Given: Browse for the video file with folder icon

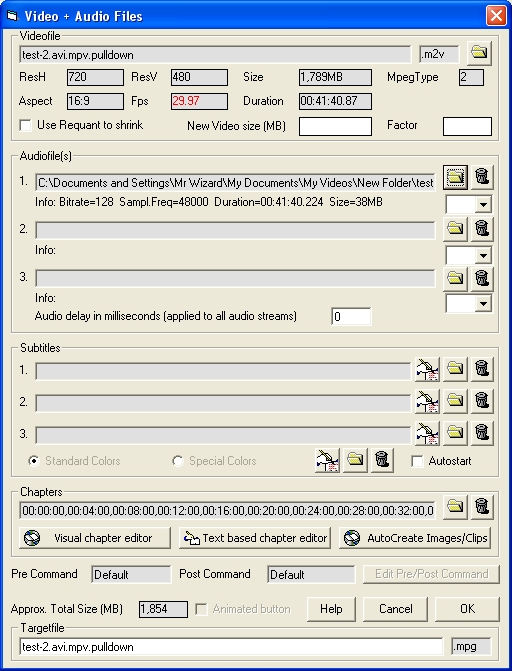Looking at the screenshot, I should [x=479, y=53].
